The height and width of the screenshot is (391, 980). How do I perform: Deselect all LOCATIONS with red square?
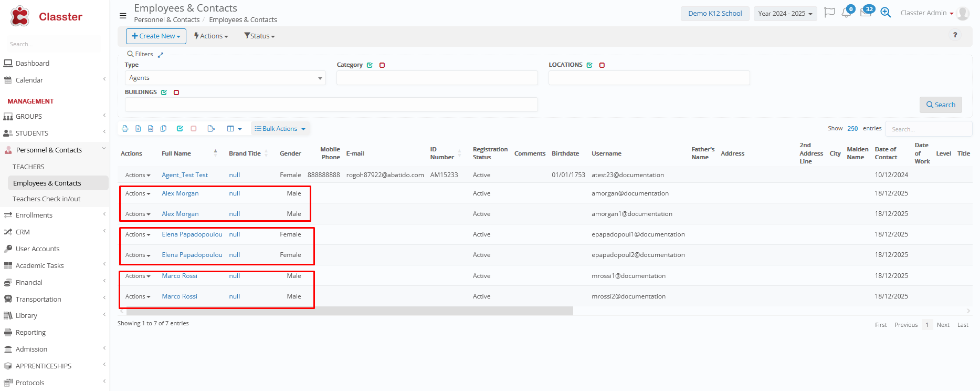click(x=602, y=65)
